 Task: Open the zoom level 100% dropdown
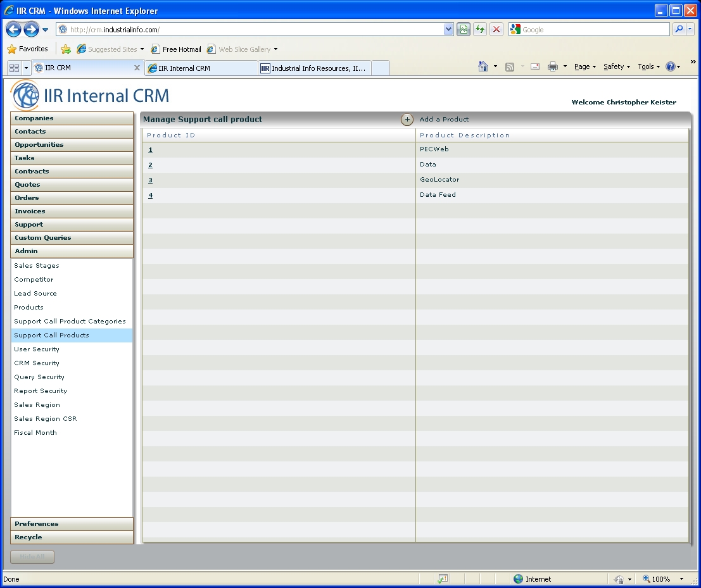(661, 579)
